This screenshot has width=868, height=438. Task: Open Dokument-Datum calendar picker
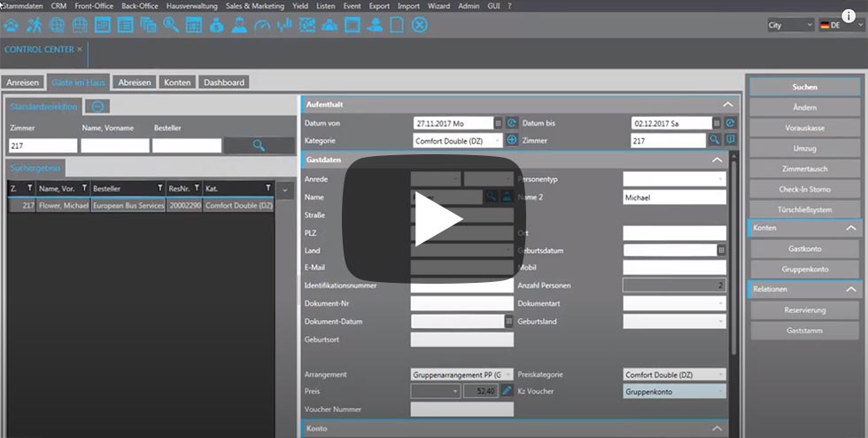pyautogui.click(x=508, y=321)
